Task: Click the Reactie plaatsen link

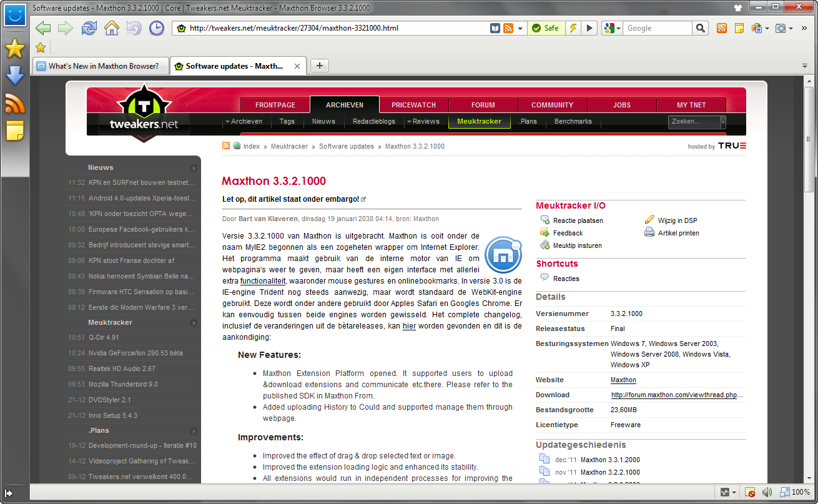Action: (x=578, y=220)
